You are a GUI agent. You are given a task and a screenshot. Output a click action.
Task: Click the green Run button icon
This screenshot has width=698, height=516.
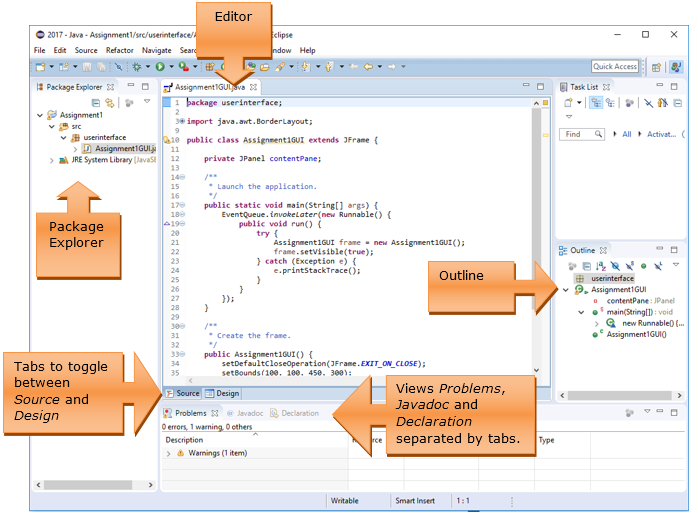tap(160, 67)
